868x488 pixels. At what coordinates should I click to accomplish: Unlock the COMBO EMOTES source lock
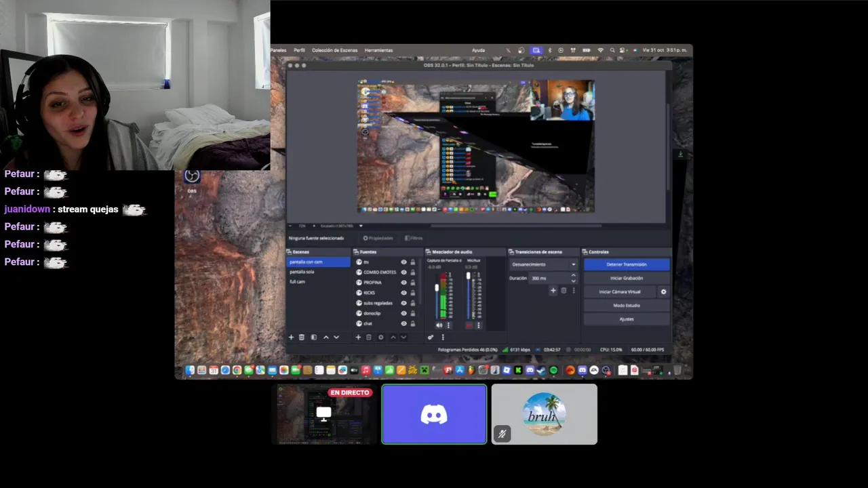[x=412, y=272]
